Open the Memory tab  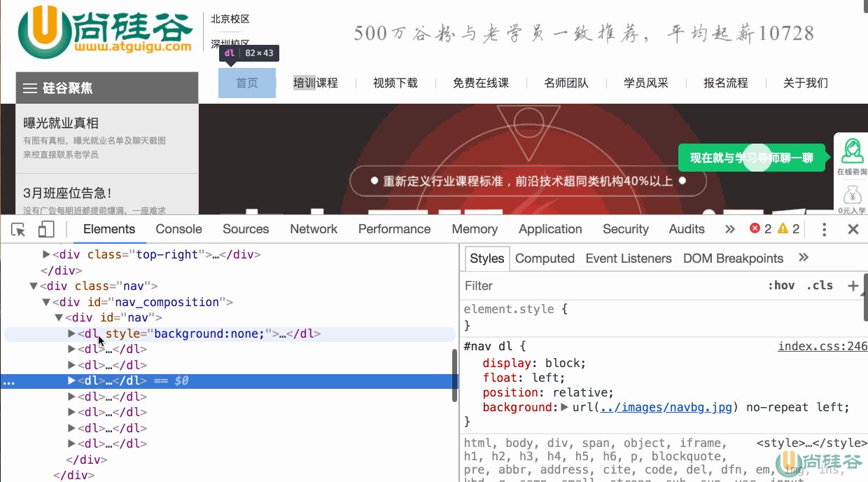click(x=475, y=229)
